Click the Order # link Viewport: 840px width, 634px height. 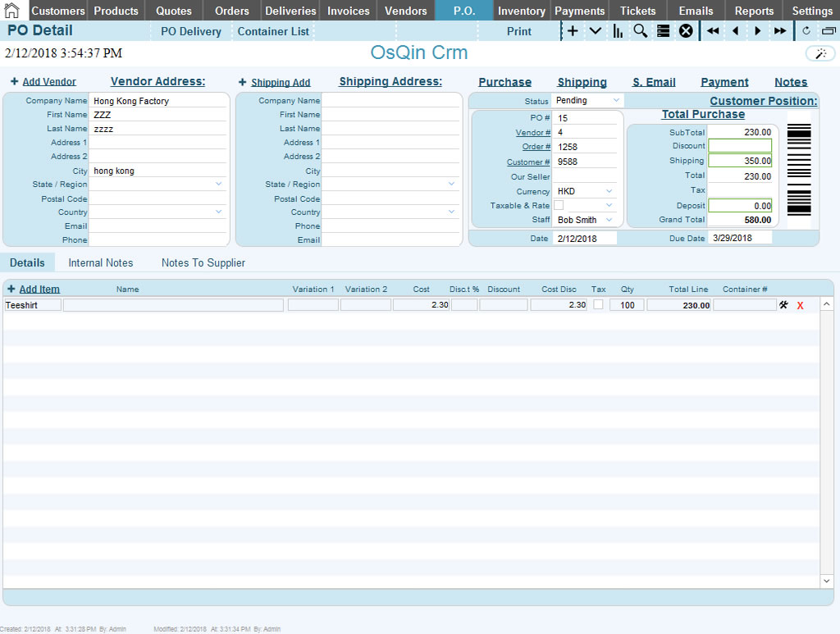point(536,147)
